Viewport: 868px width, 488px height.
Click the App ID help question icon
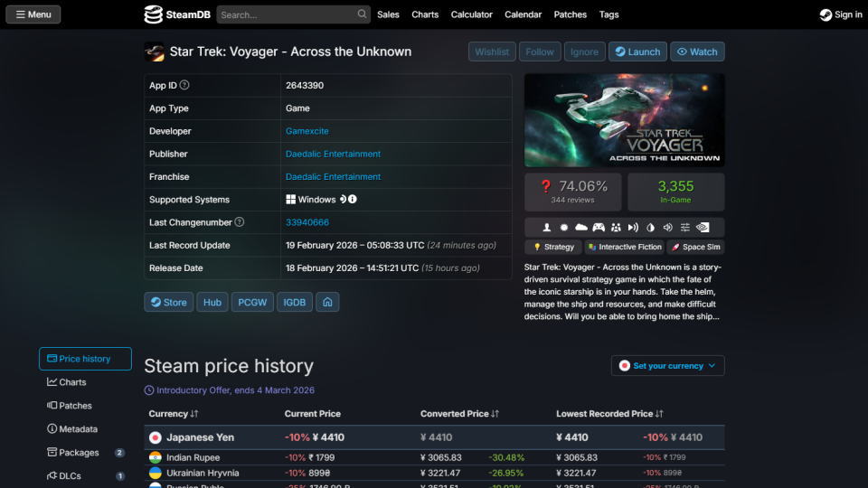tap(184, 85)
